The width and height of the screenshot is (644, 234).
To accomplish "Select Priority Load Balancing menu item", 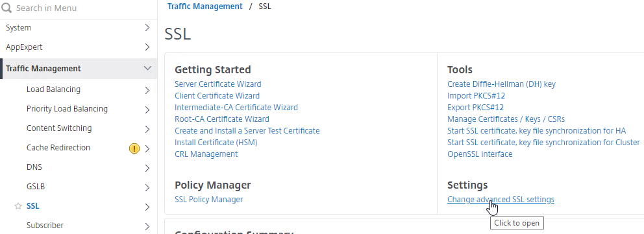I will [67, 109].
